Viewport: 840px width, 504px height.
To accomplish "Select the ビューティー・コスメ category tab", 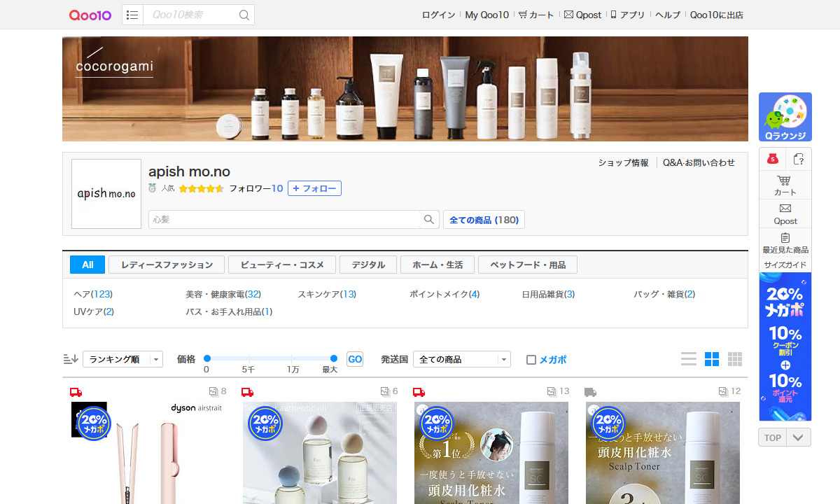I will [282, 265].
